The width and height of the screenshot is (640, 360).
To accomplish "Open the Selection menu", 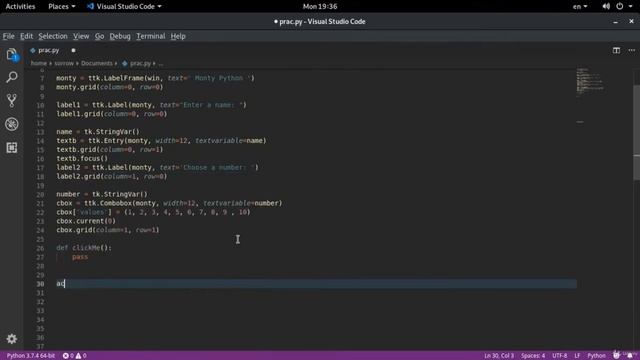I will (x=53, y=36).
